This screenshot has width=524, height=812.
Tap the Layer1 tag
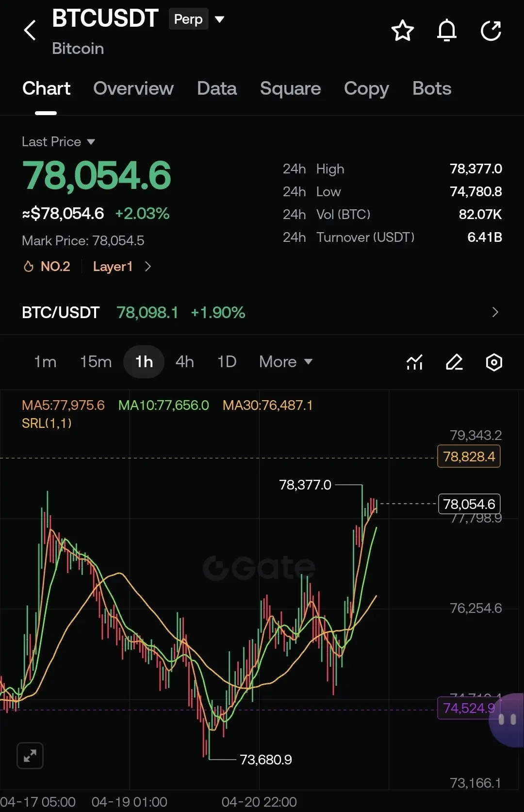pyautogui.click(x=113, y=266)
